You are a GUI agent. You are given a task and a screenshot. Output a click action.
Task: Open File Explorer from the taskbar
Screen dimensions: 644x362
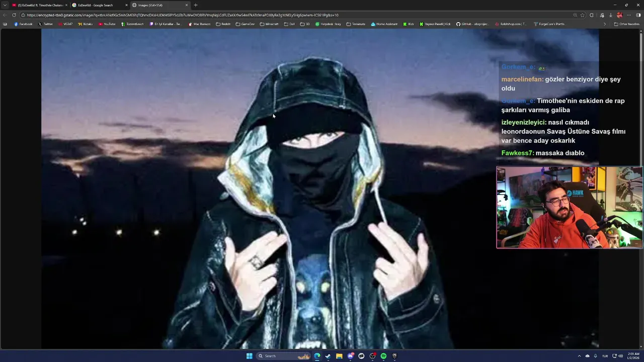pyautogui.click(x=339, y=356)
